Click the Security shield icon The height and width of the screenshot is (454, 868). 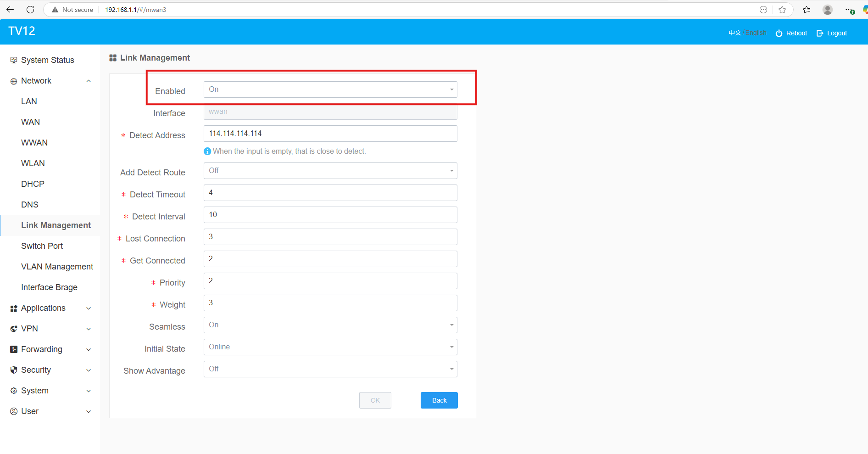point(14,370)
